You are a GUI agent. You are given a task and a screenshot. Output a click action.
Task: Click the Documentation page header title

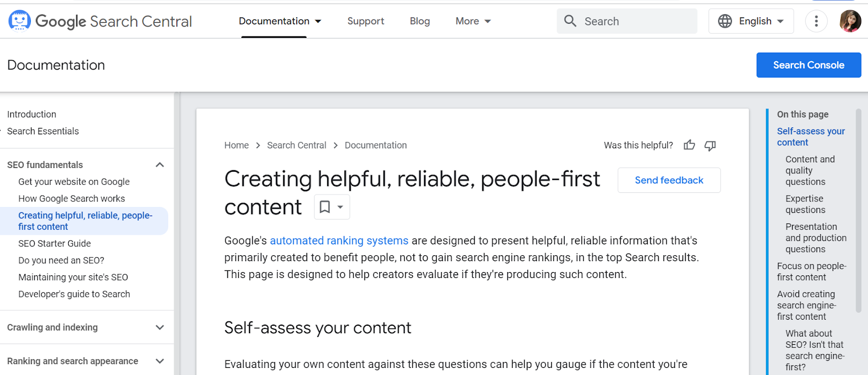click(x=56, y=65)
